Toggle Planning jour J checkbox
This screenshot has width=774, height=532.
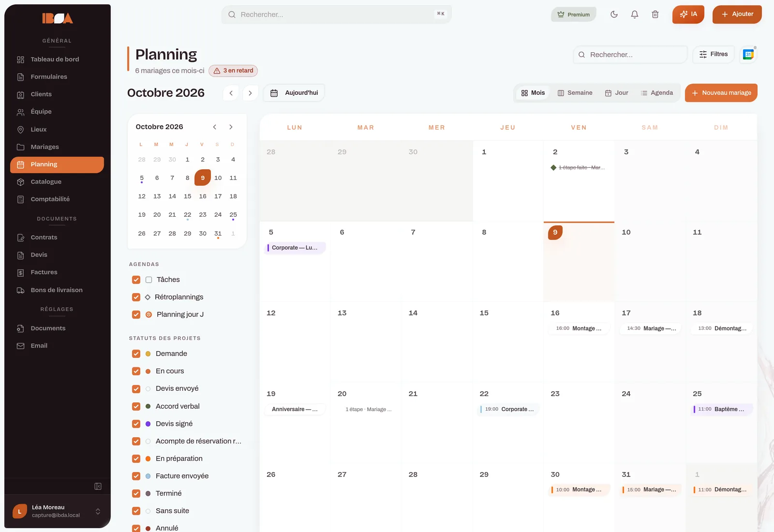136,315
